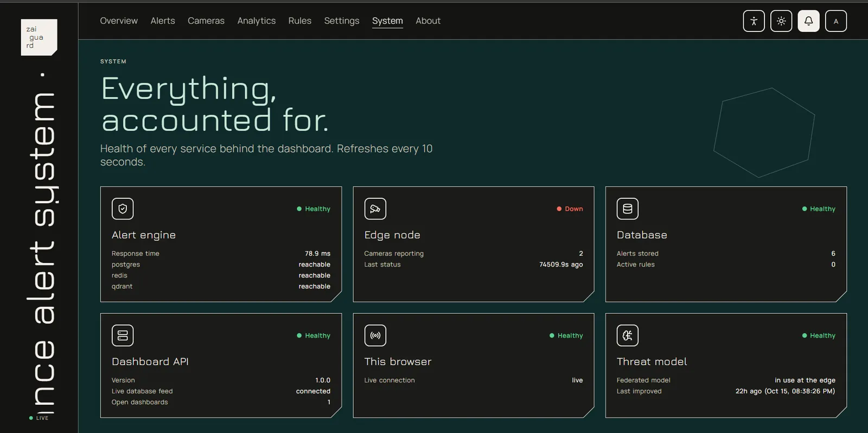Screen dimensions: 868x433
Task: Open the Analytics tab
Action: 257,21
